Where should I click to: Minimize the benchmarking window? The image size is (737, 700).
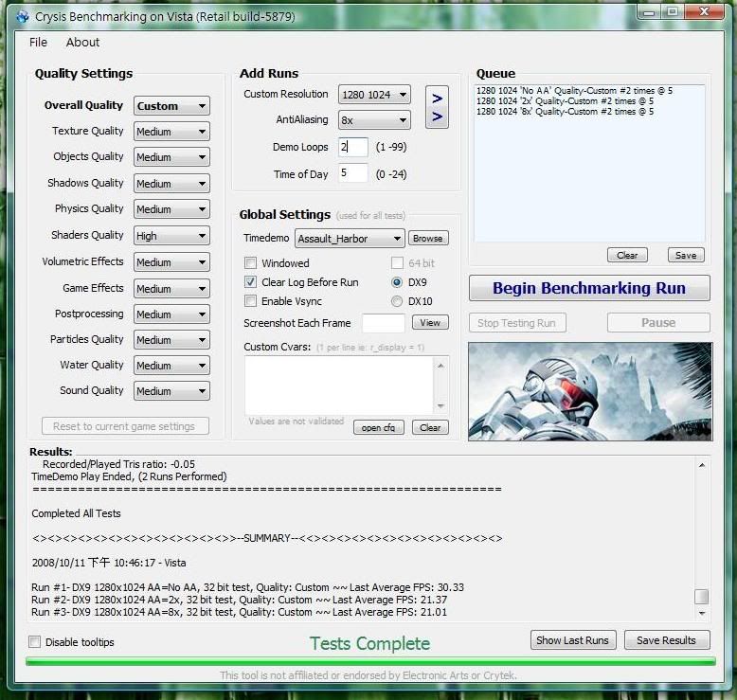(649, 12)
